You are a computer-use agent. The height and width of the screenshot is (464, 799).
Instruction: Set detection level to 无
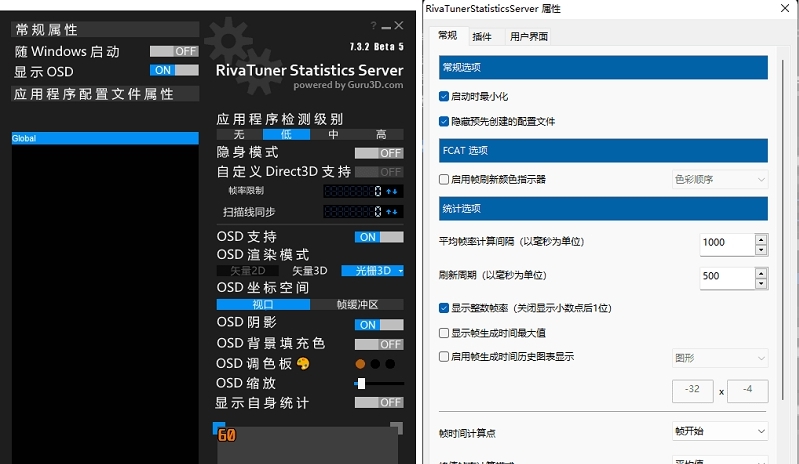pos(239,134)
